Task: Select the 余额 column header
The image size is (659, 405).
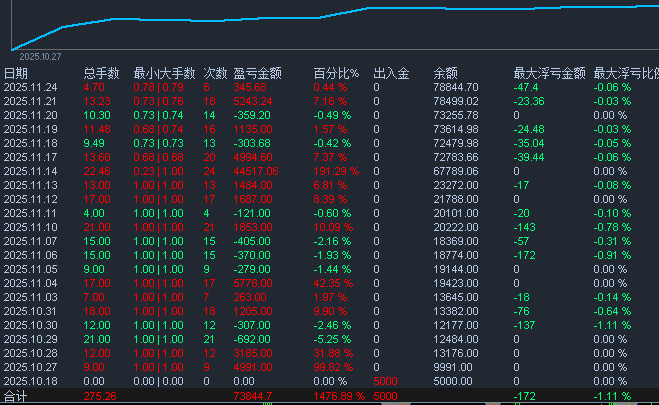Action: 445,73
